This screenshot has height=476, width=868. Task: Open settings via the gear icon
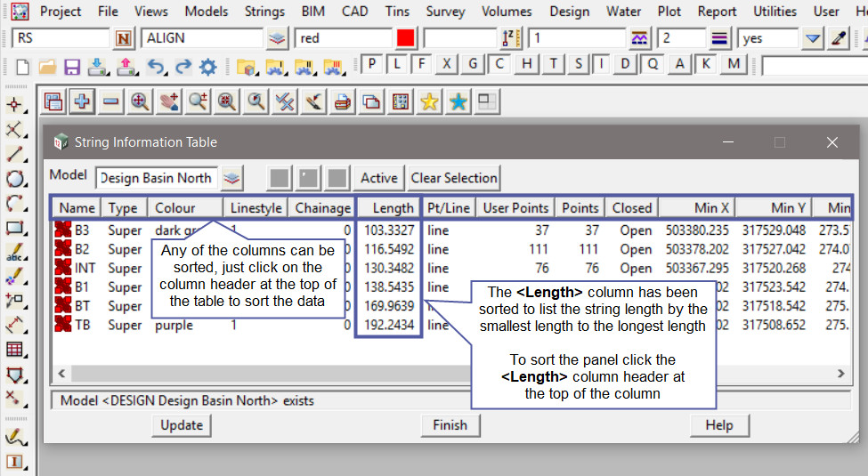208,67
